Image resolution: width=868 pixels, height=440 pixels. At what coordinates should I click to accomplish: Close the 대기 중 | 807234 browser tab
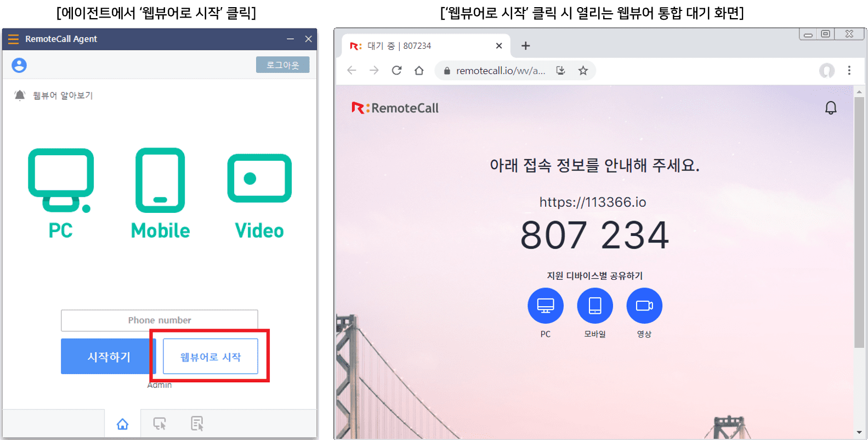pos(498,46)
